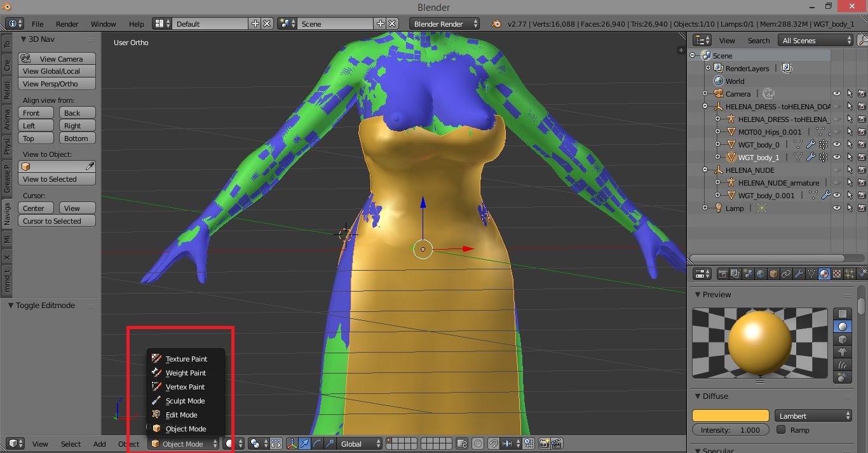Viewport: 868px width, 453px height.
Task: Choose Texture Paint from mode menu
Action: (186, 359)
